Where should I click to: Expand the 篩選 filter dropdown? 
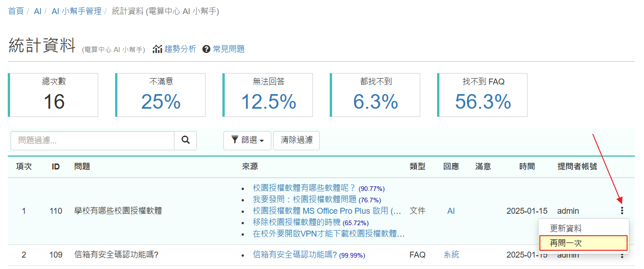(247, 141)
